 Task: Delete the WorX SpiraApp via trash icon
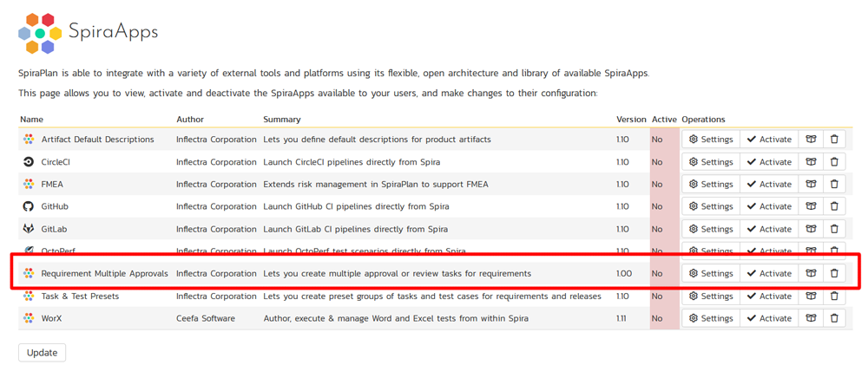click(834, 318)
